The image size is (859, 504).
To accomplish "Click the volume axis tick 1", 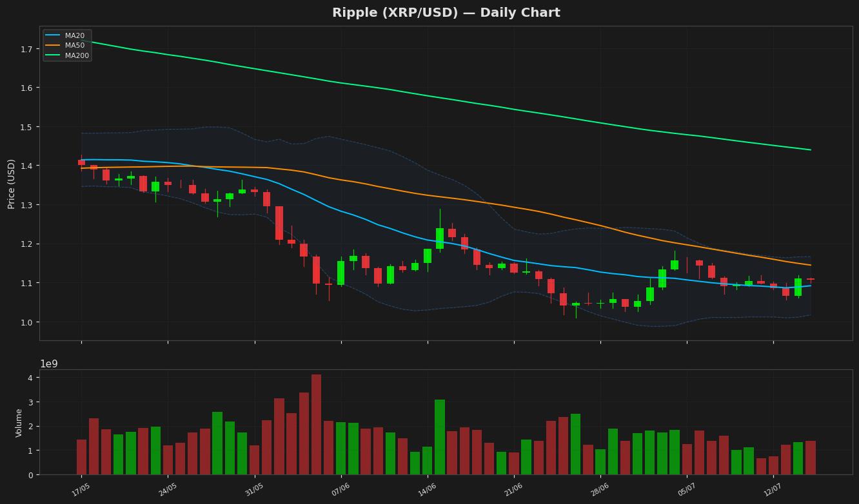I will coord(31,451).
